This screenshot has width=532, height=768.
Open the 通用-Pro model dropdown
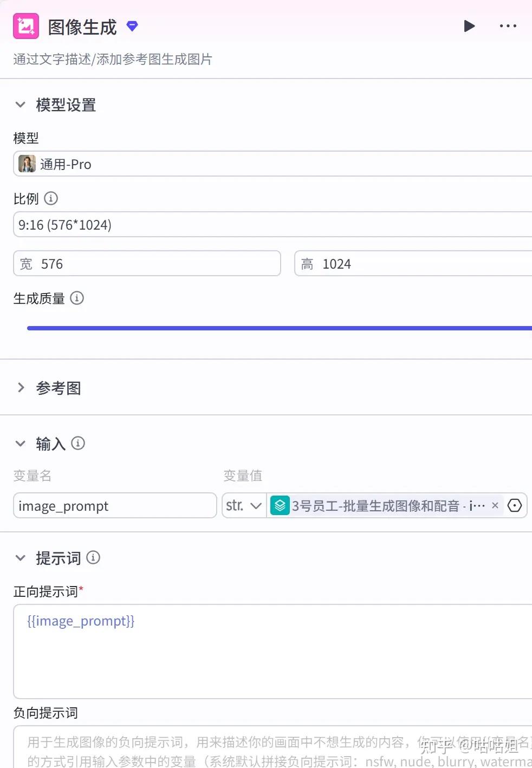(271, 164)
